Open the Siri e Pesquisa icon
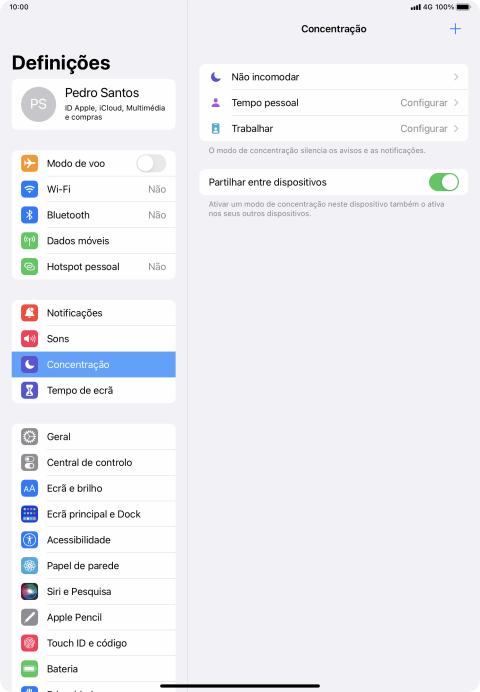 tap(30, 591)
